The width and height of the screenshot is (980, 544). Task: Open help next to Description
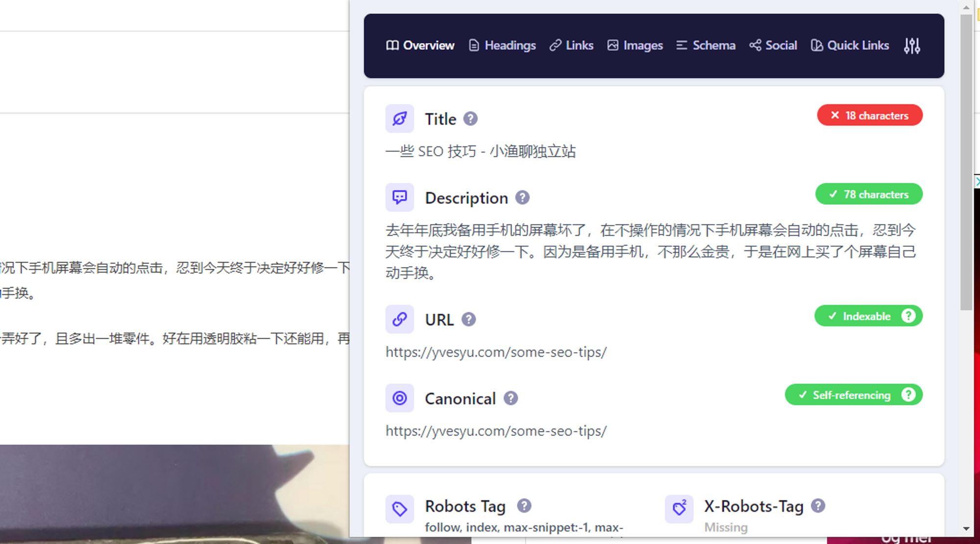tap(522, 198)
